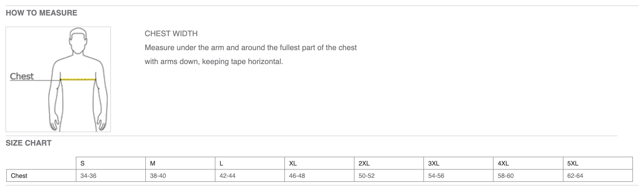Image resolution: width=644 pixels, height=189 pixels.
Task: Click the Chest label in diagram
Action: tap(22, 76)
